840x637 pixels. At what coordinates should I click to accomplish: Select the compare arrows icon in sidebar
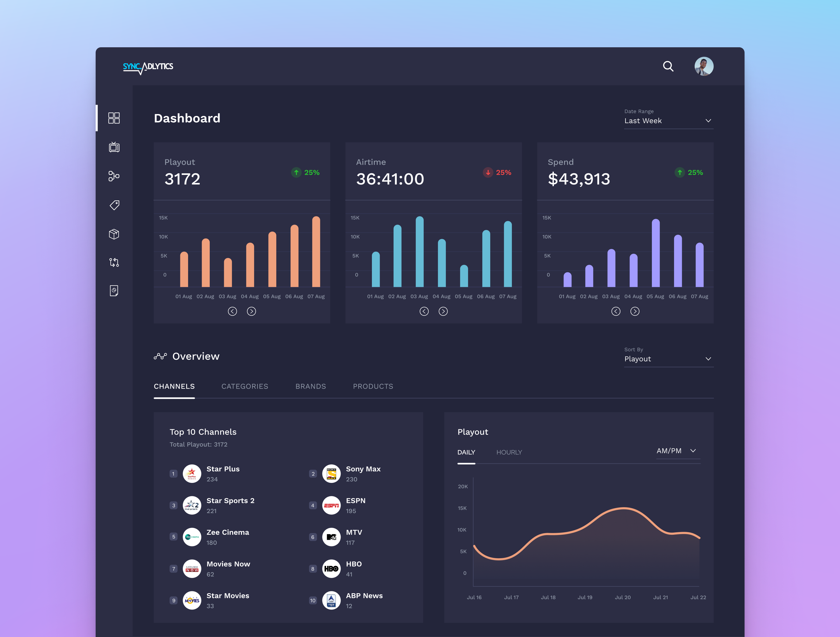click(x=114, y=262)
